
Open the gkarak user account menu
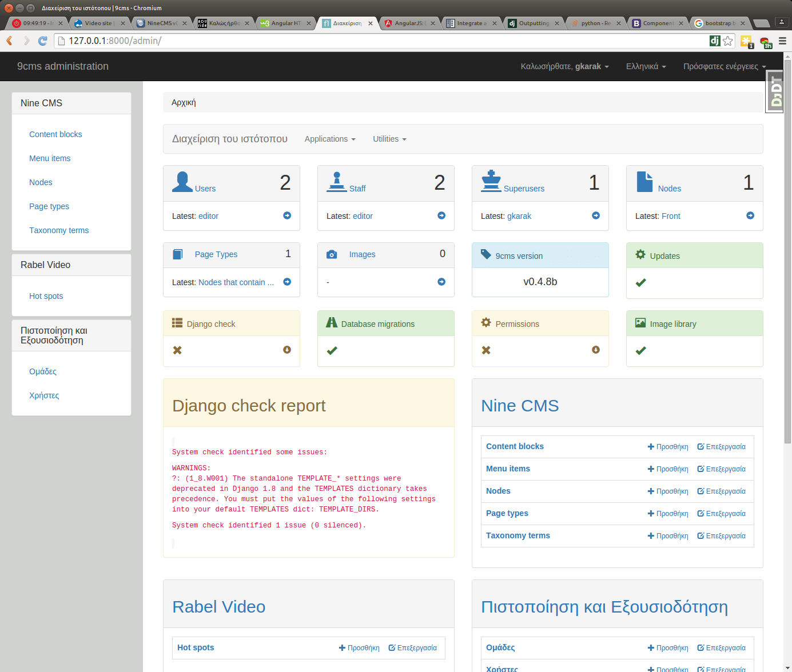(564, 66)
